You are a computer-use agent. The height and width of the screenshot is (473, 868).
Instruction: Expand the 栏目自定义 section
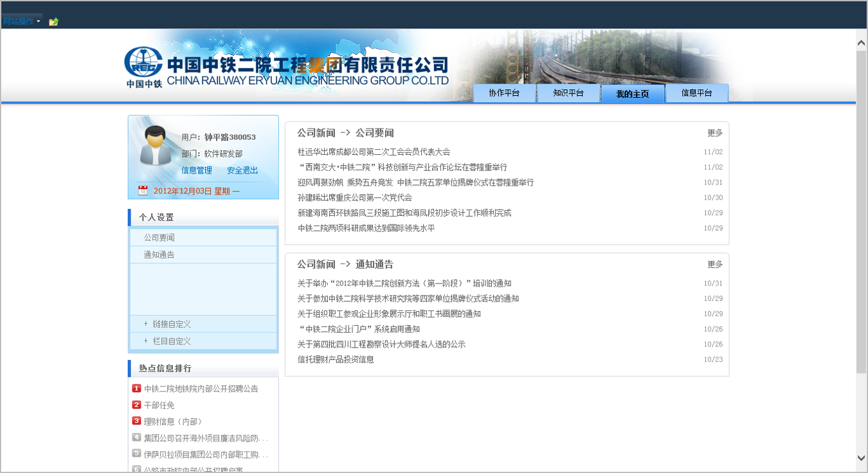(x=171, y=341)
